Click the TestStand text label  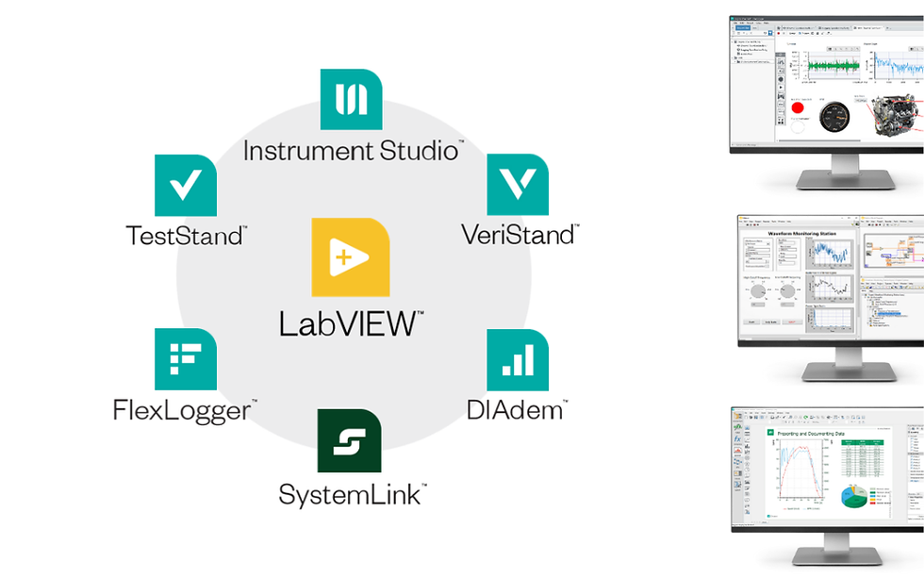[187, 236]
